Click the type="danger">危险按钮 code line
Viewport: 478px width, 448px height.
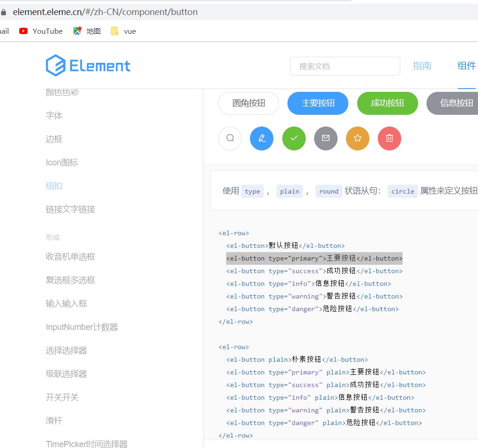[x=312, y=309]
